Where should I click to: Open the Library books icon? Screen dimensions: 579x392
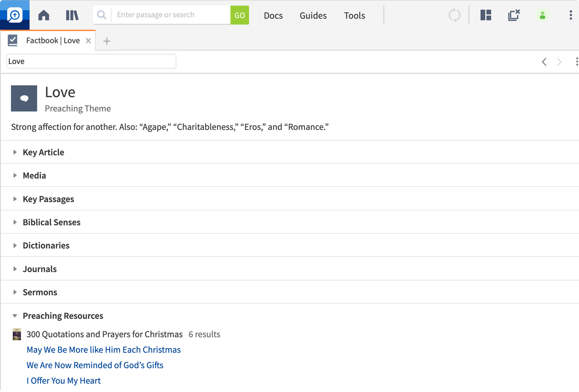72,15
